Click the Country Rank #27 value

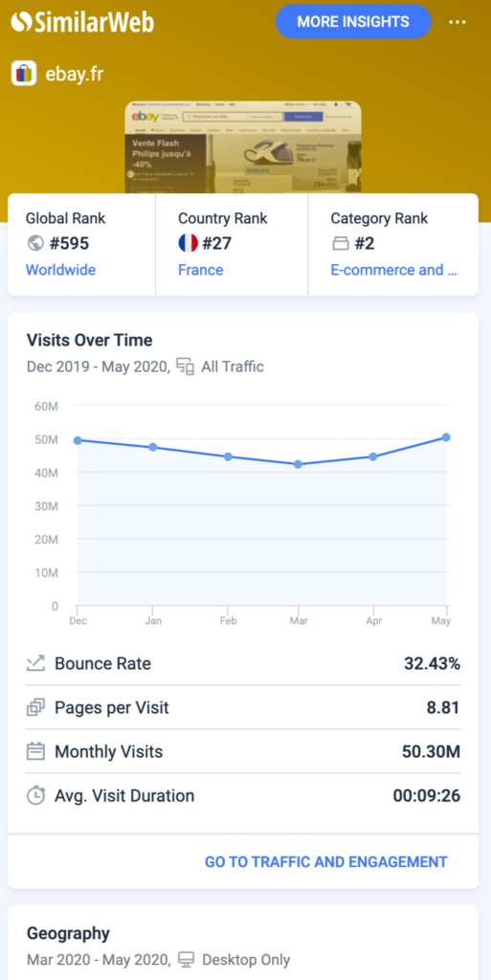[x=216, y=243]
